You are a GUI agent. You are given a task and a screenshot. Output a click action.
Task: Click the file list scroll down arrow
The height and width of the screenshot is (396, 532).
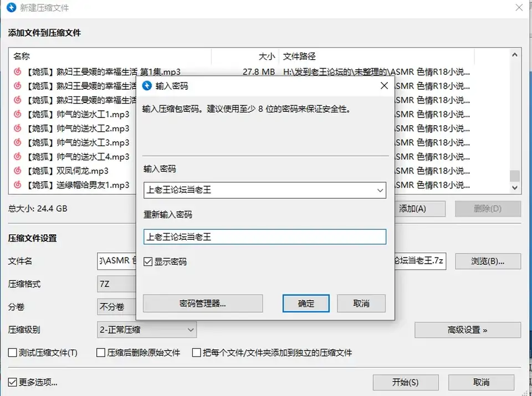click(515, 188)
